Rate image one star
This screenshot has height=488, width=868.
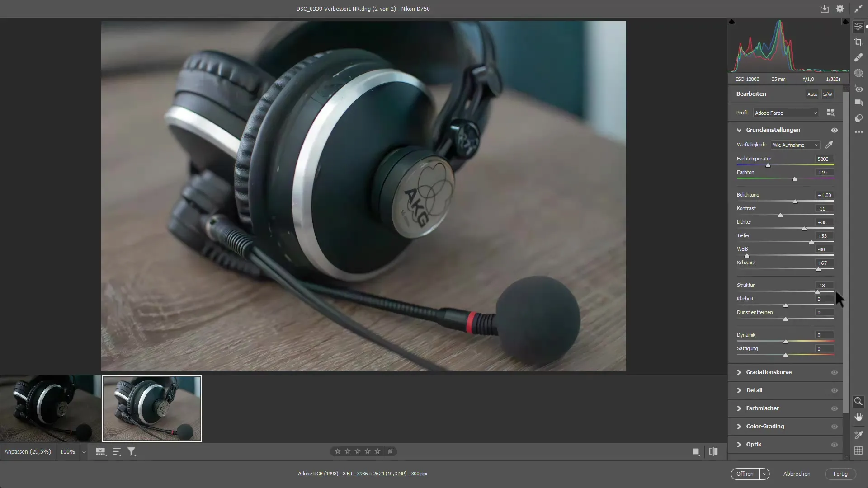[x=338, y=451]
